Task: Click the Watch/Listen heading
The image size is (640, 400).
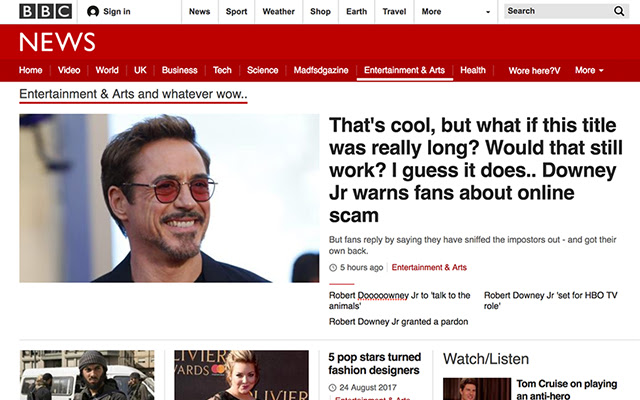Action: 486,359
